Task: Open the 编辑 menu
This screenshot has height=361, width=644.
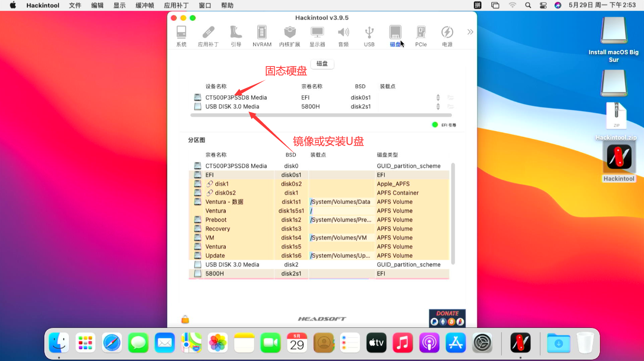Action: [97, 5]
